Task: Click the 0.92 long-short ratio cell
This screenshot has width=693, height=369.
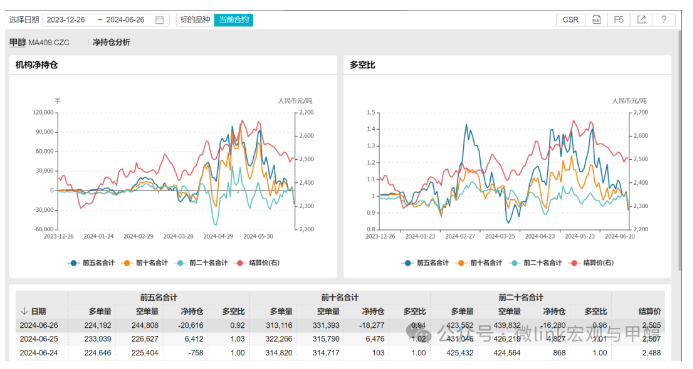Action: tap(237, 326)
